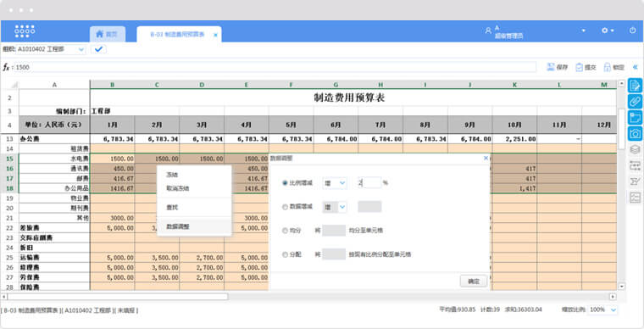Screen dimensions: 644x329
Task: Choose 冻结 in the context menu
Action: pos(172,175)
